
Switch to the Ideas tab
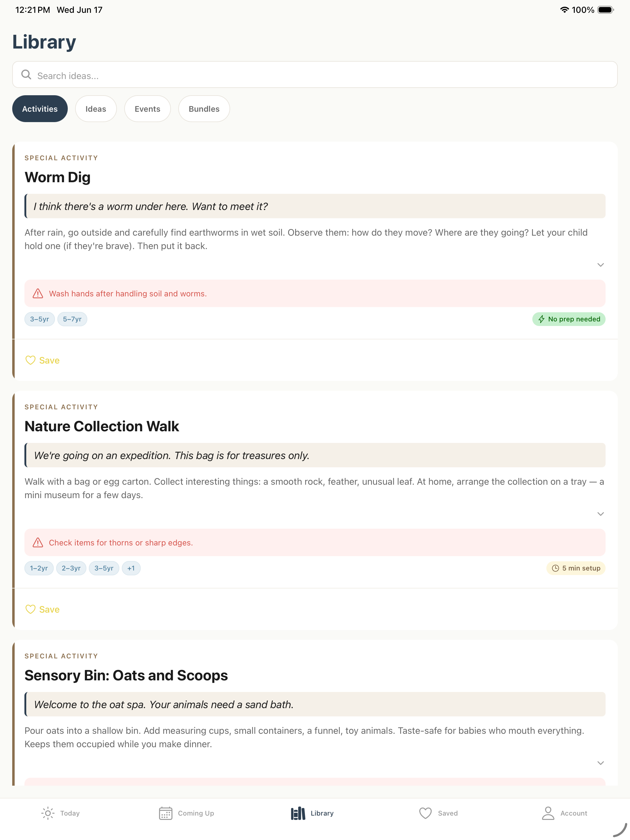coord(96,109)
